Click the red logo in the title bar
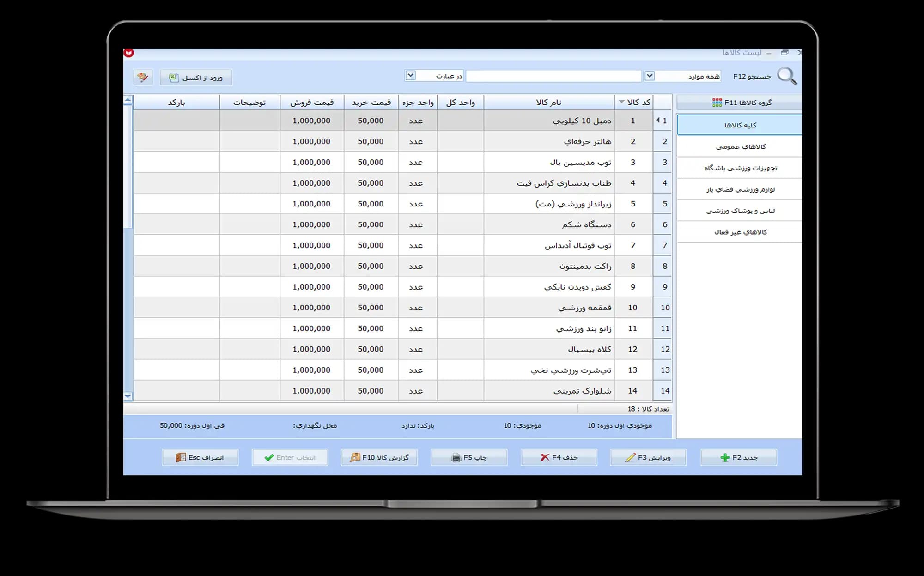This screenshot has width=924, height=576. (x=129, y=53)
